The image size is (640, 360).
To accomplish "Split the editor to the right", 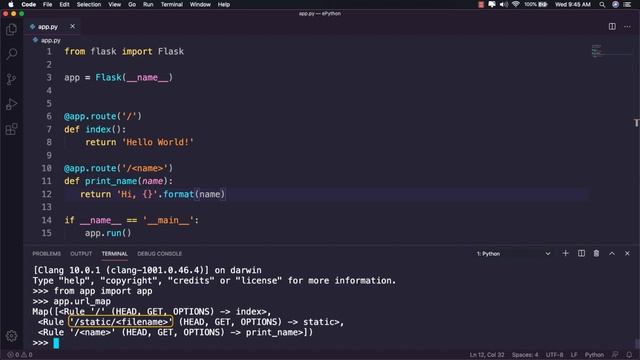I will pyautogui.click(x=612, y=27).
